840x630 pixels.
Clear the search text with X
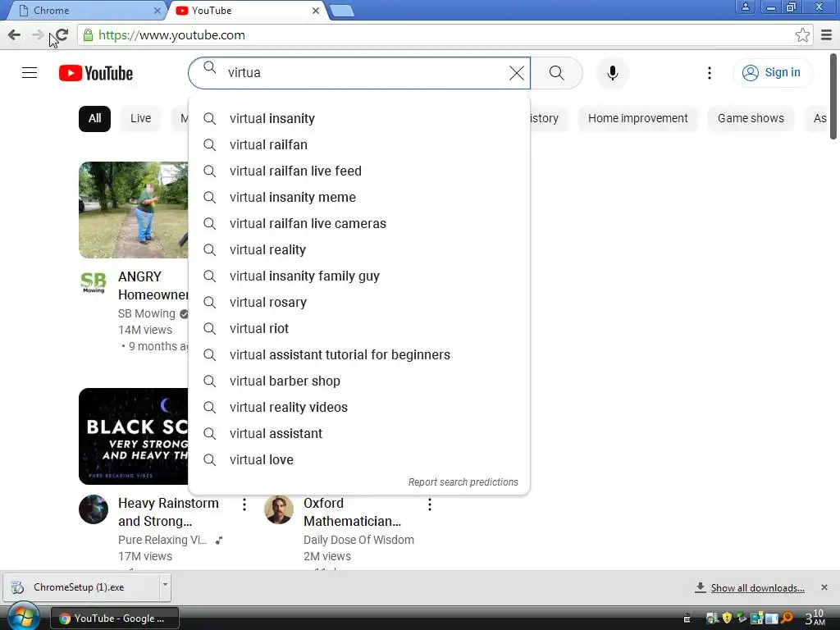517,73
